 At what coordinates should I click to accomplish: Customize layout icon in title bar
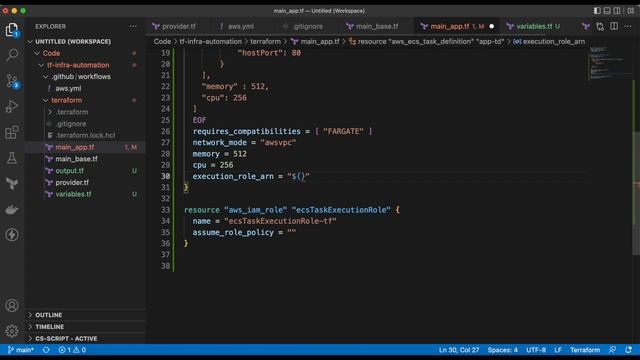631,11
